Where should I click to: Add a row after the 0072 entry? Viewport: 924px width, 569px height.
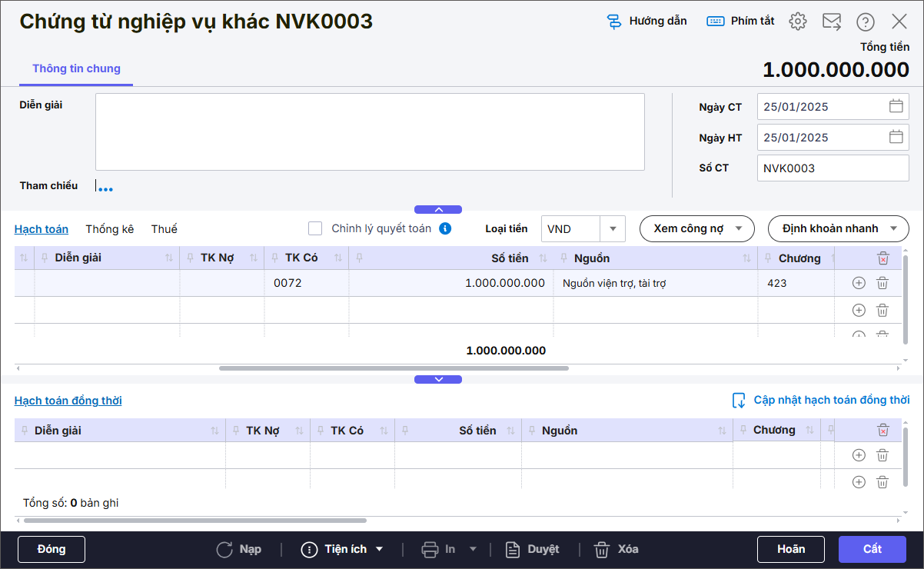tap(859, 283)
